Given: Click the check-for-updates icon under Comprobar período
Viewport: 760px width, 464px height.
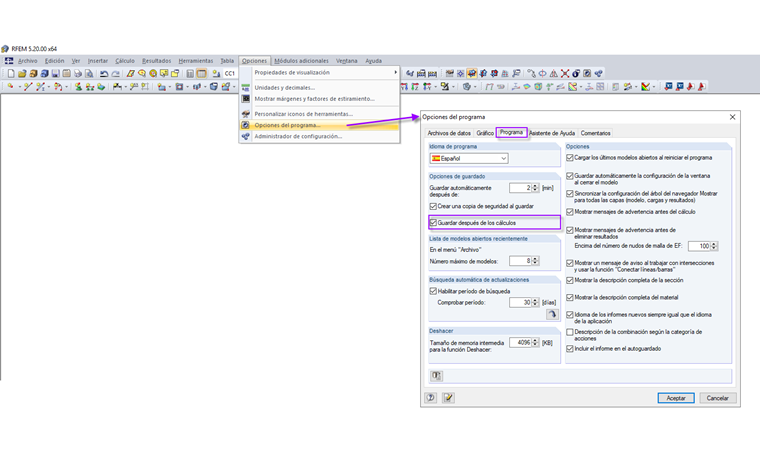Looking at the screenshot, I should 552,314.
